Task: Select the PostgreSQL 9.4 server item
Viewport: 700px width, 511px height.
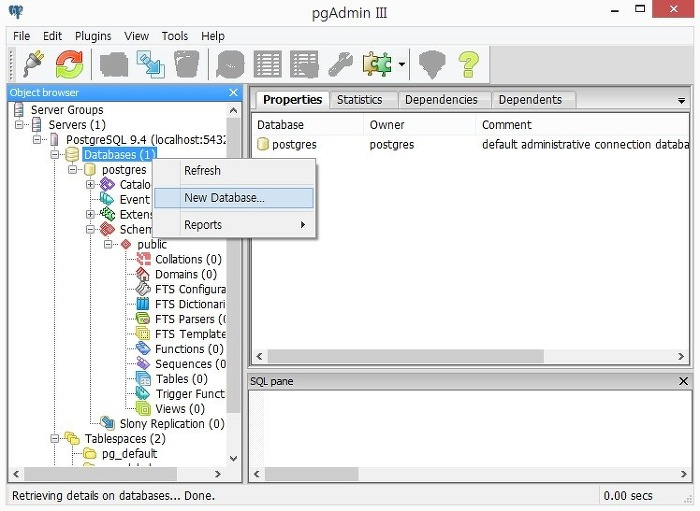Action: (146, 140)
